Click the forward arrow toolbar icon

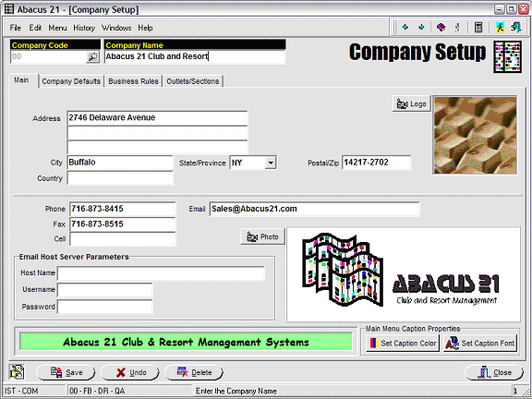point(421,27)
